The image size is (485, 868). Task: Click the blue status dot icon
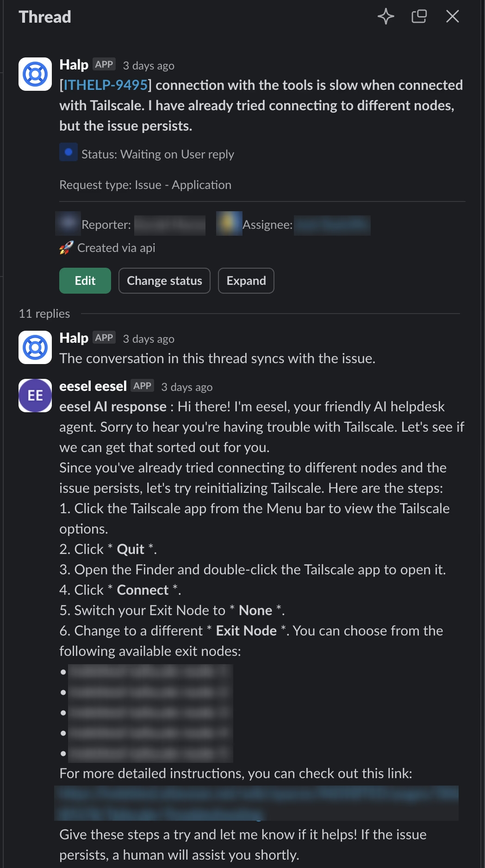click(x=68, y=152)
